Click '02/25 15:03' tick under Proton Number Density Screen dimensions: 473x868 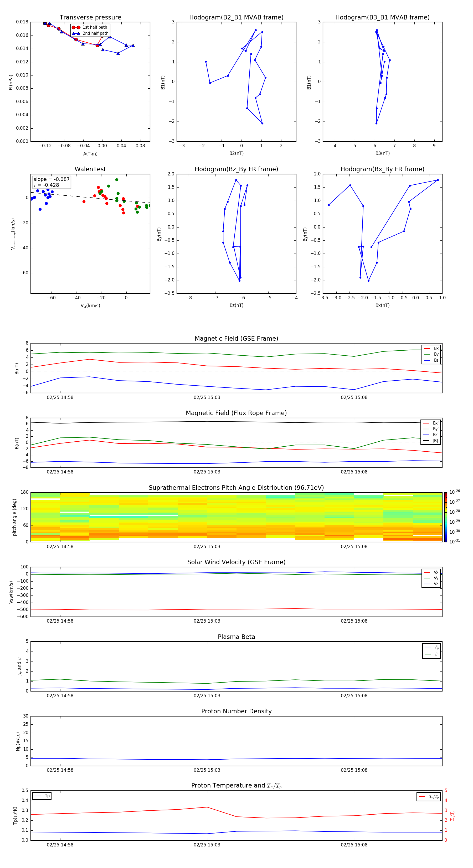coord(207,770)
